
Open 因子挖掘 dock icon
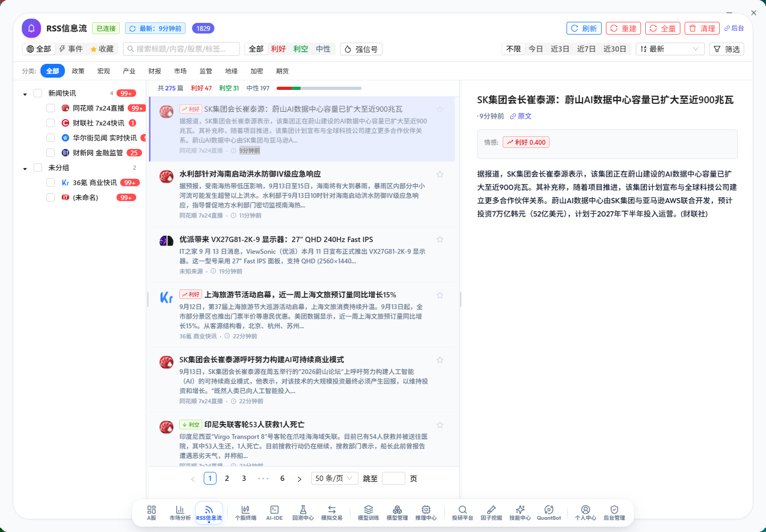click(492, 513)
